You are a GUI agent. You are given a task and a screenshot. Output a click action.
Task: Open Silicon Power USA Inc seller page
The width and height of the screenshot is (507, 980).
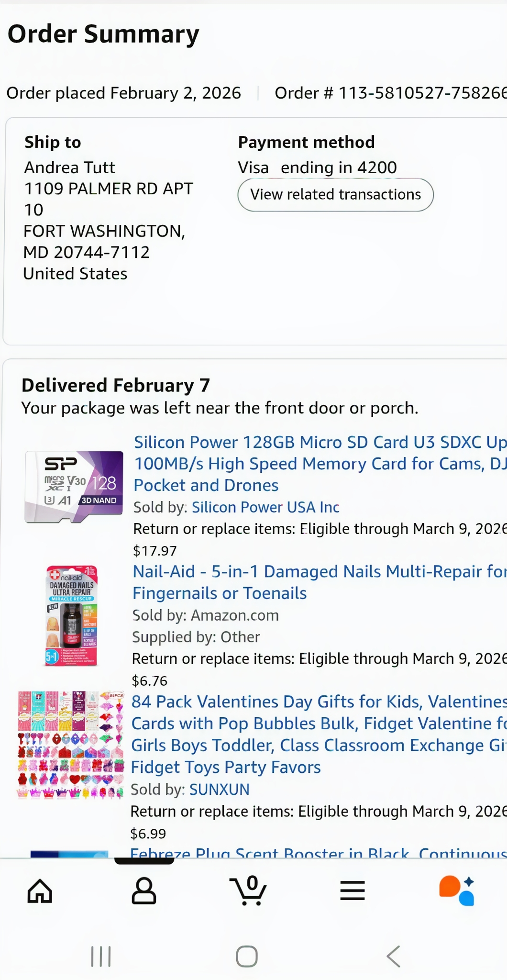[x=265, y=507]
